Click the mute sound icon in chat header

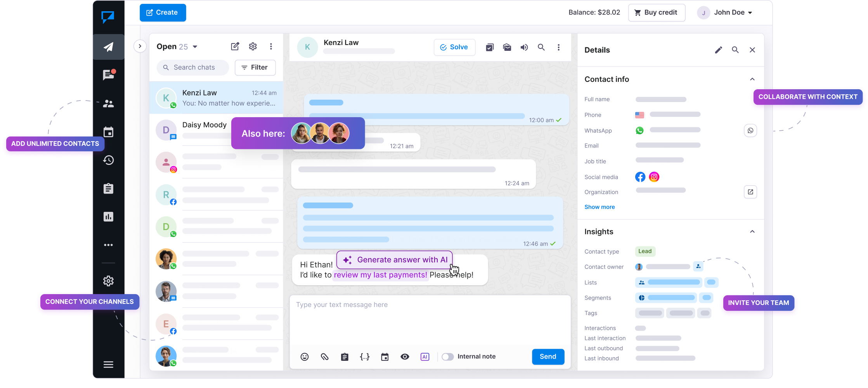(524, 47)
